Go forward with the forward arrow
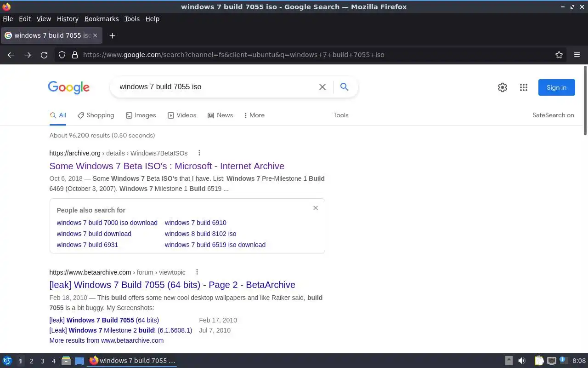588x368 pixels. pyautogui.click(x=28, y=55)
